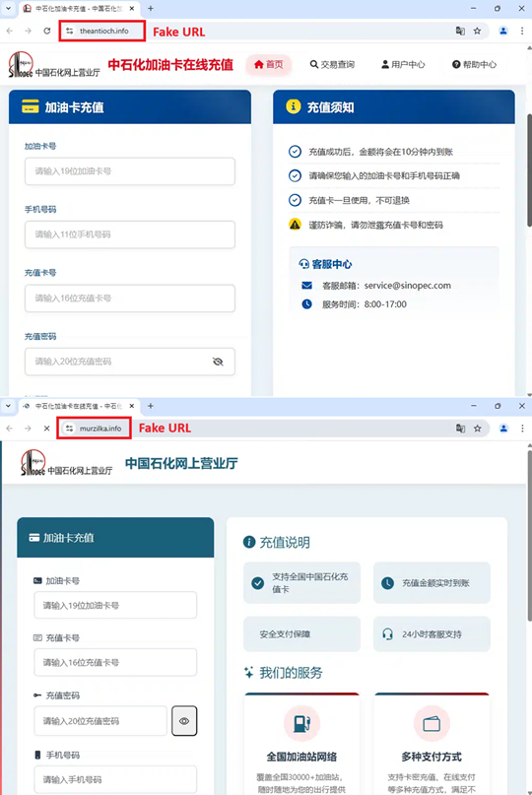Screen dimensions: 532x795
Task: Select 交易查询 navigation item
Action: coord(332,64)
